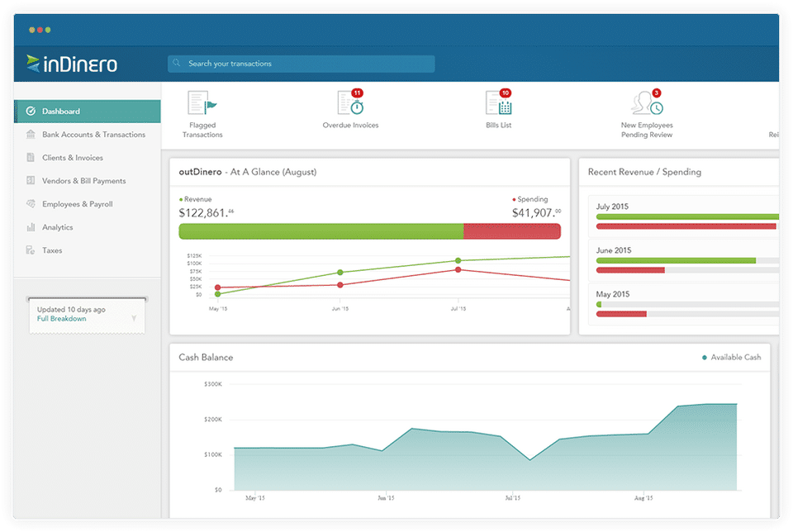The width and height of the screenshot is (793, 532).
Task: Click the inDinero logo
Action: coord(72,64)
